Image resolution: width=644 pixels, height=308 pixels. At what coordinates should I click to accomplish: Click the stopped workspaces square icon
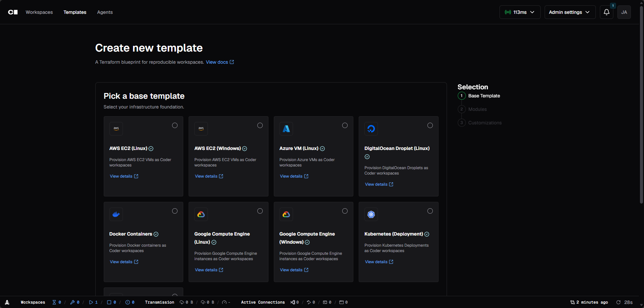109,302
